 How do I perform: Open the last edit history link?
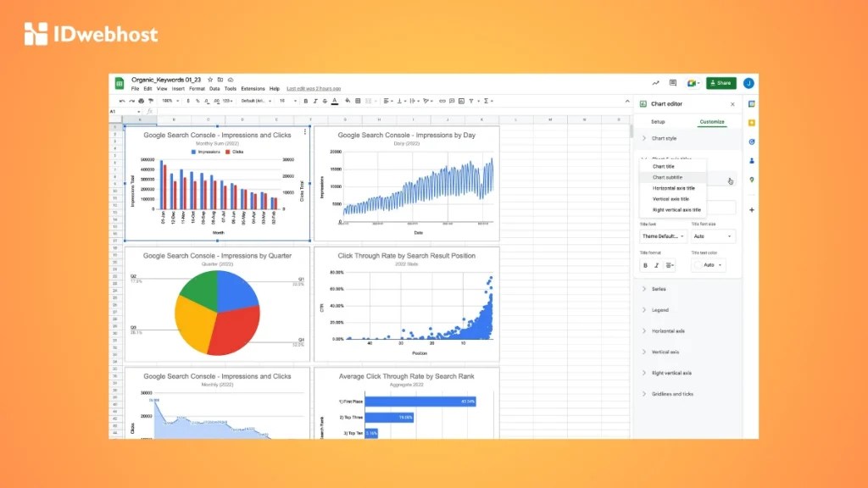[314, 88]
